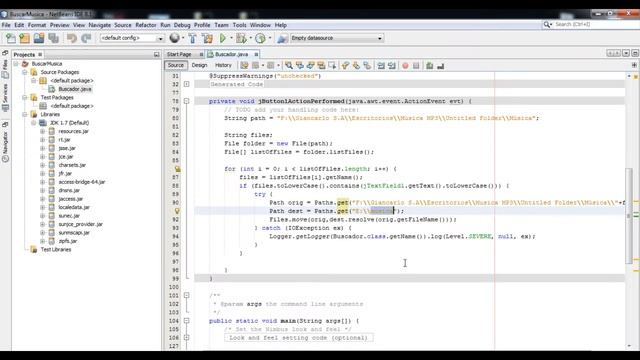Image resolution: width=640 pixels, height=360 pixels.
Task: Select Buscador.java in Projects tree
Action: click(x=75, y=89)
